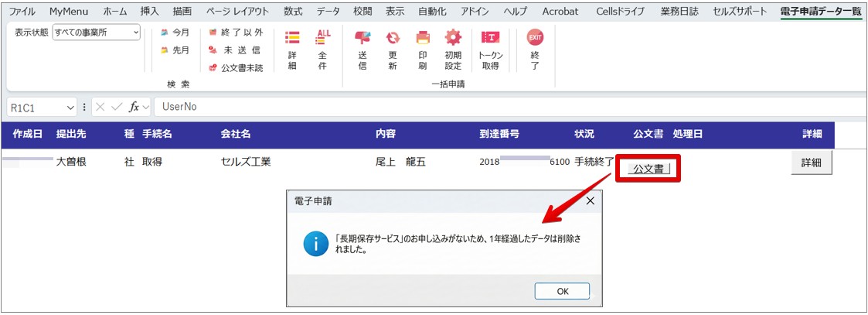Filter by 公文書未読
The image size is (868, 315).
(x=235, y=68)
